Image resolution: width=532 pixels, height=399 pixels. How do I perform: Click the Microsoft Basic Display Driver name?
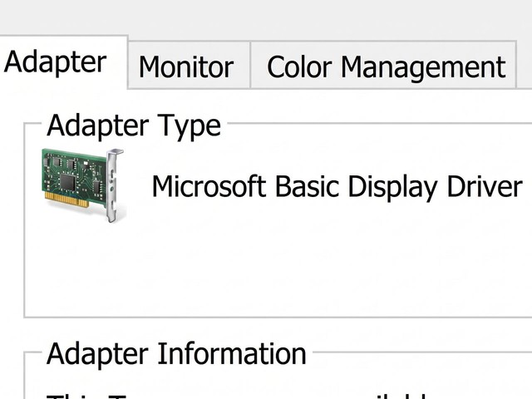pyautogui.click(x=337, y=187)
